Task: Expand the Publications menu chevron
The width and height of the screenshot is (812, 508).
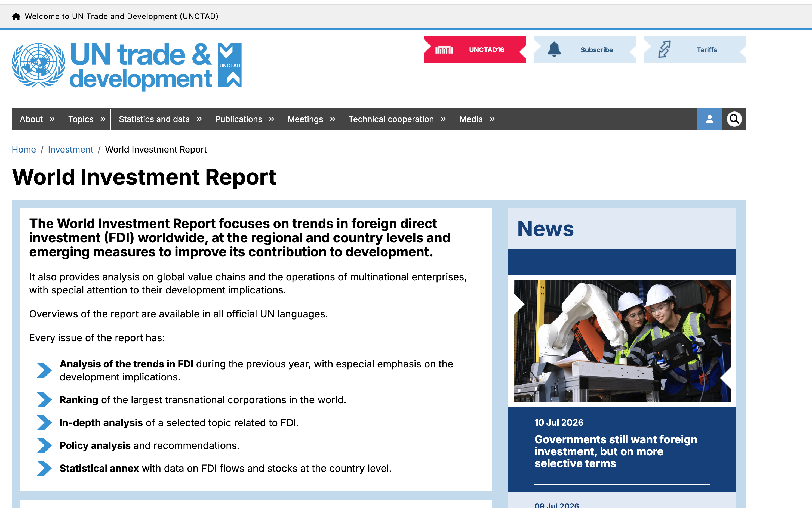Action: click(x=272, y=119)
